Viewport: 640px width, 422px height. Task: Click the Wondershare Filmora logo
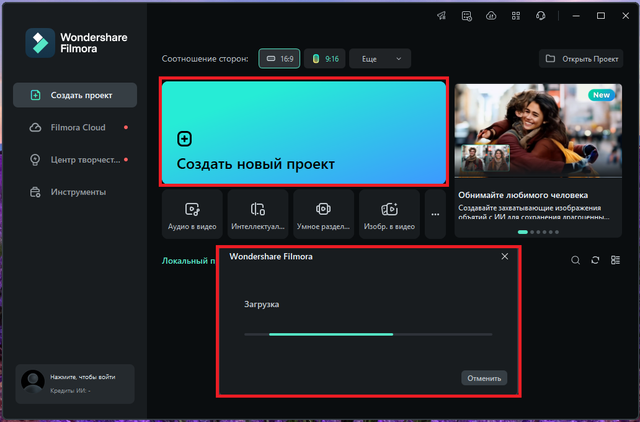tap(40, 43)
